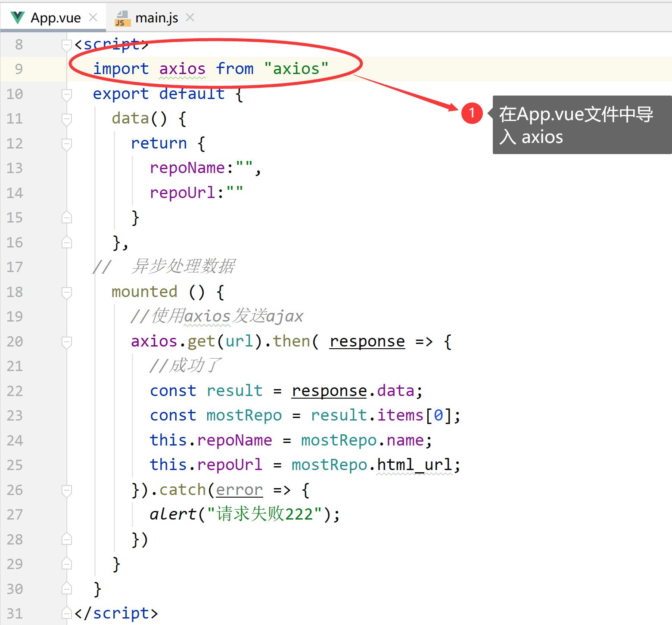Click the underlined response variable

367,341
